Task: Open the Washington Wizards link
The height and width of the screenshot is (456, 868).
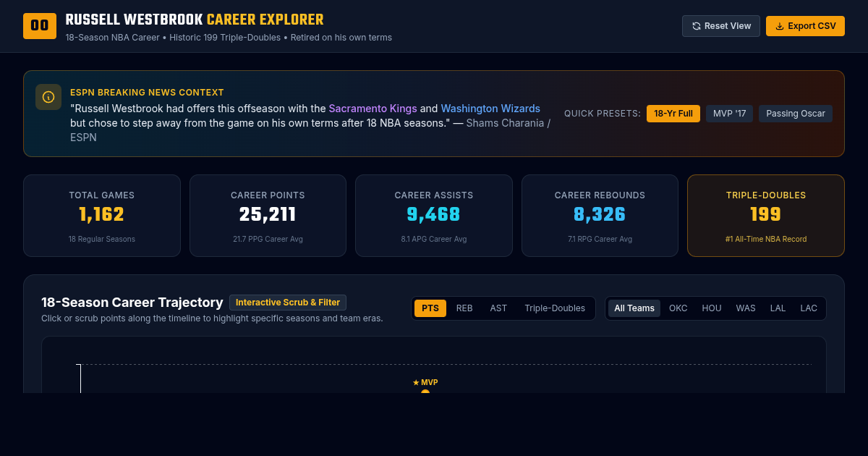Action: point(490,109)
